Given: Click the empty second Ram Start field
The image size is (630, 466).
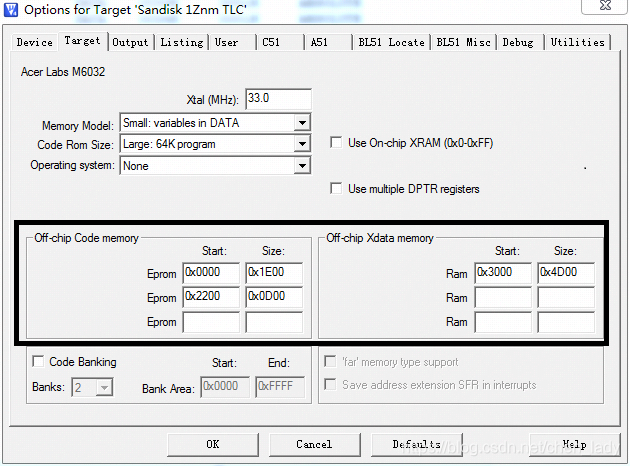Looking at the screenshot, I should 503,297.
